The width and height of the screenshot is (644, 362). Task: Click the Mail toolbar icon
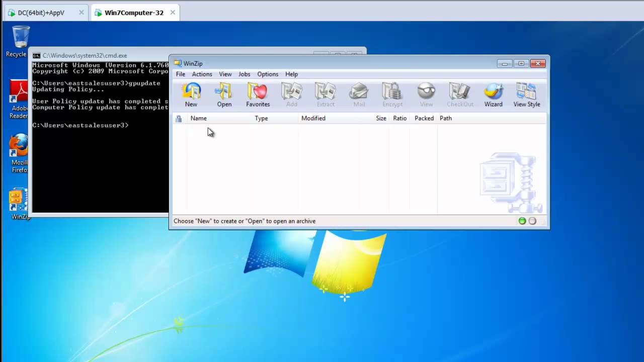359,95
